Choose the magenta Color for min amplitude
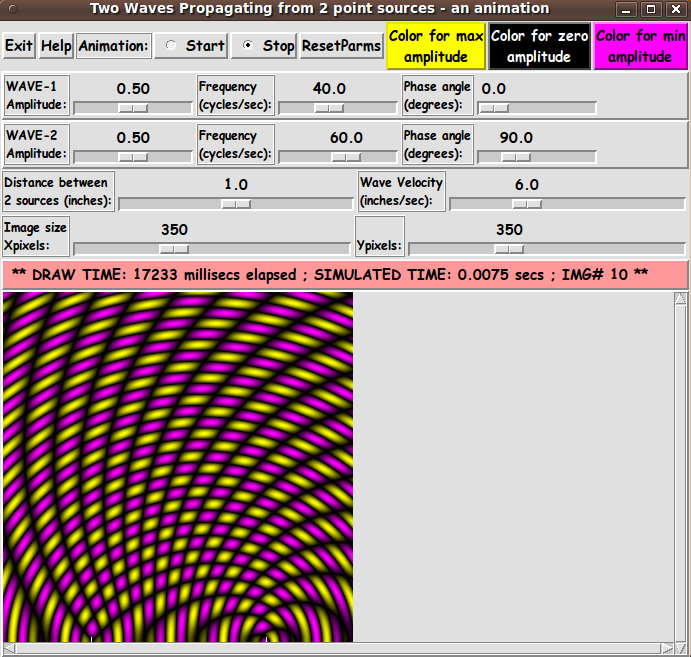The image size is (691, 657). pos(640,46)
